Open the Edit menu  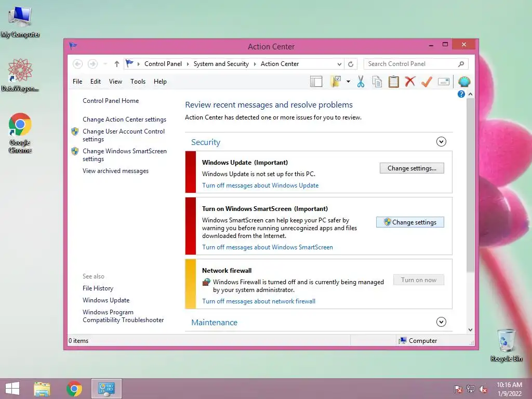96,82
